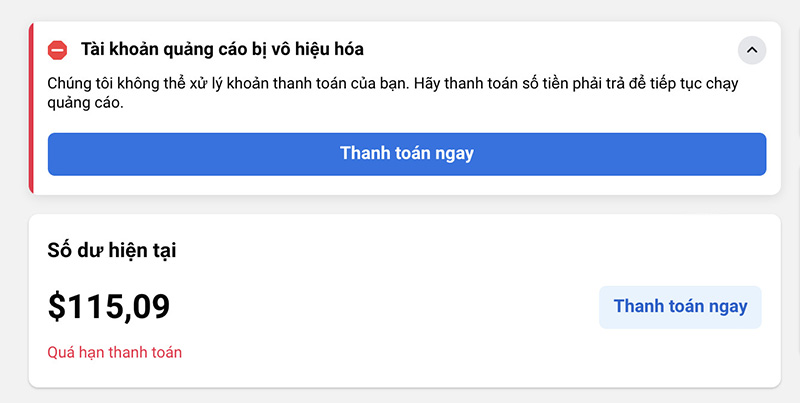Click the "Số dư hiện tại" heading
The image size is (800, 403).
[112, 250]
